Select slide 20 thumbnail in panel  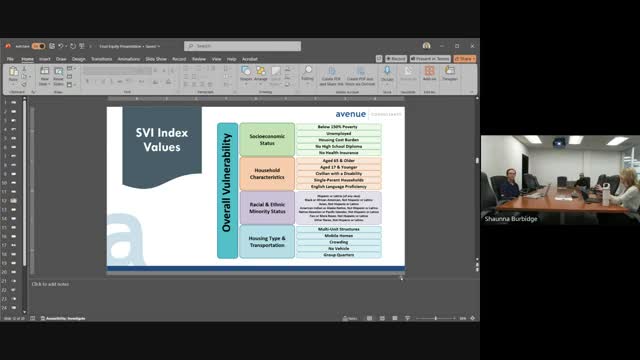13,272
